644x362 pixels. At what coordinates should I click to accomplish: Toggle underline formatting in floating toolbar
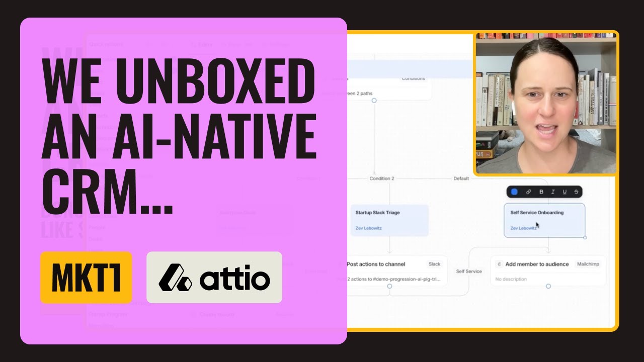[x=565, y=192]
